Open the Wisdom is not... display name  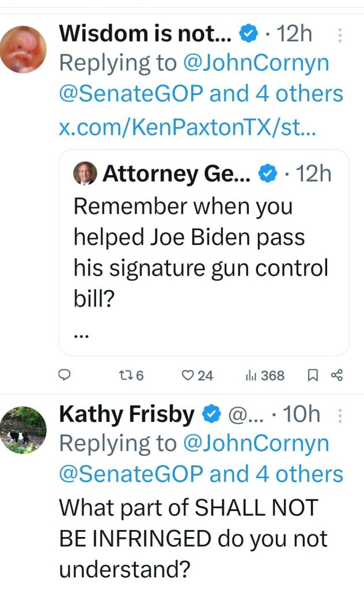145,35
